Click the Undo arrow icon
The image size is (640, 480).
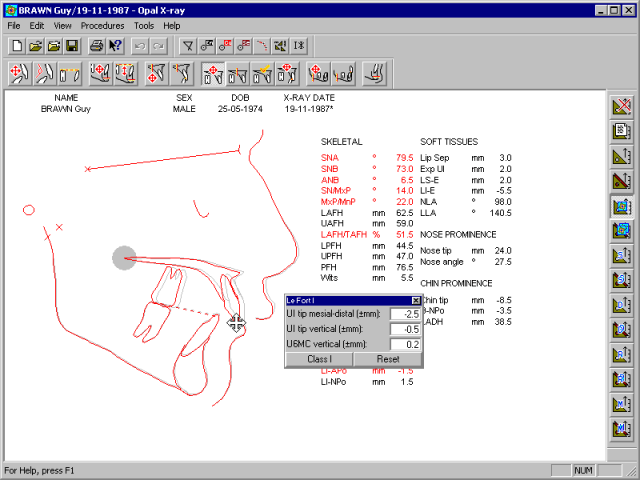140,46
